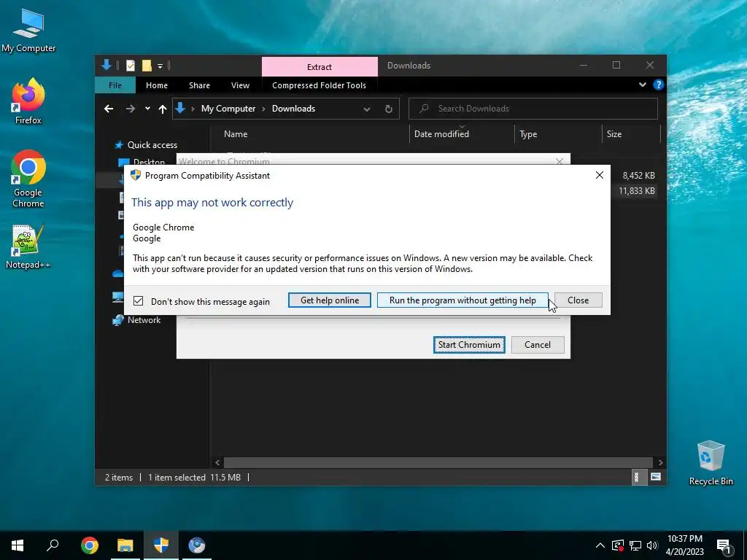Click the Windows Start button
Viewport: 747px width, 560px height.
coord(18,545)
